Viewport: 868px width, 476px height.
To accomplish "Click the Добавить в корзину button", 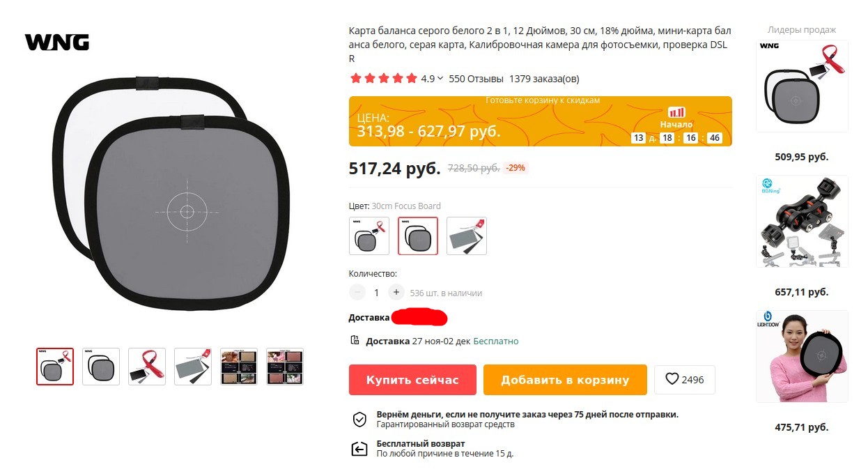I will [565, 380].
